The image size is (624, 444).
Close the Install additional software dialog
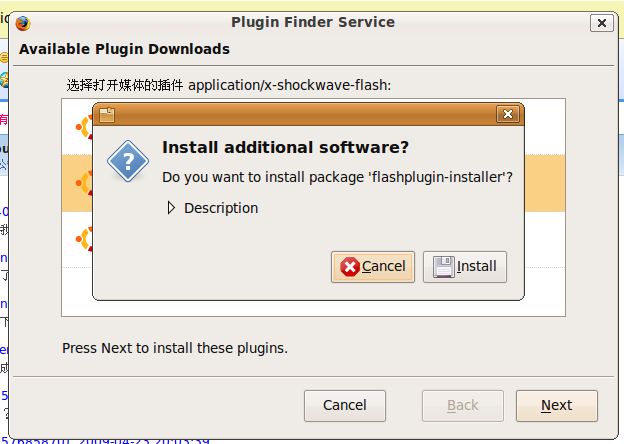point(508,114)
